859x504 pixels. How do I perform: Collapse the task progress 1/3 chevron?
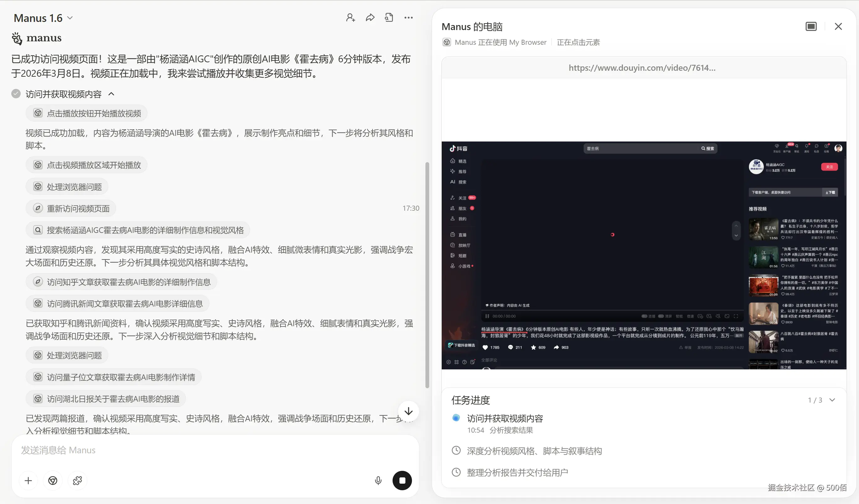[832, 400]
